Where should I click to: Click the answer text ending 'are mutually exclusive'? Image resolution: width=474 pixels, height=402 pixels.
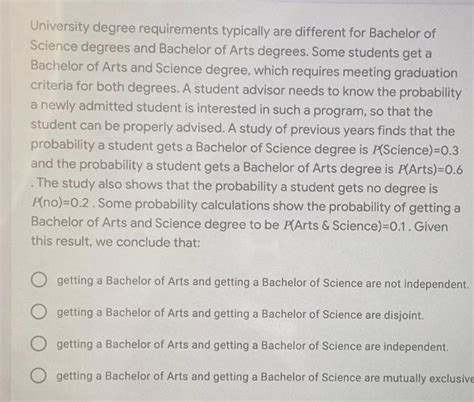pos(265,377)
